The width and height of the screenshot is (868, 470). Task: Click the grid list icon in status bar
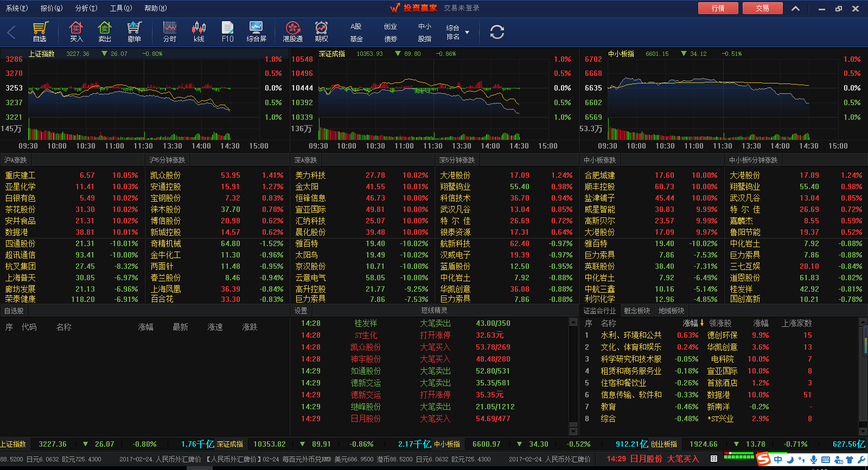click(x=714, y=459)
